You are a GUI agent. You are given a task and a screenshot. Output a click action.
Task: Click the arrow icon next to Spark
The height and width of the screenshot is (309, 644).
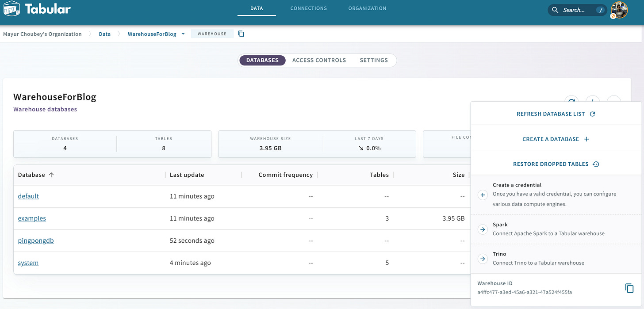point(483,229)
